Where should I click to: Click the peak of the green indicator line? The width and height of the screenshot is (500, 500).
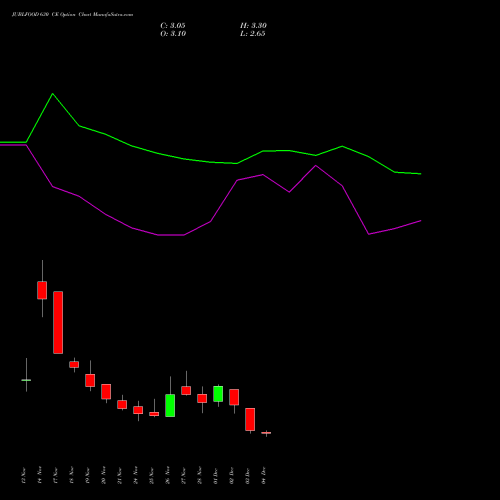pos(53,94)
